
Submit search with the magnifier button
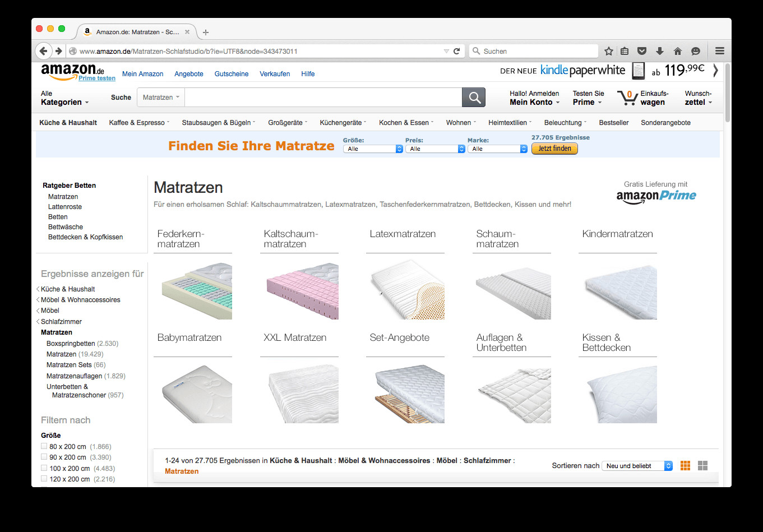click(474, 98)
